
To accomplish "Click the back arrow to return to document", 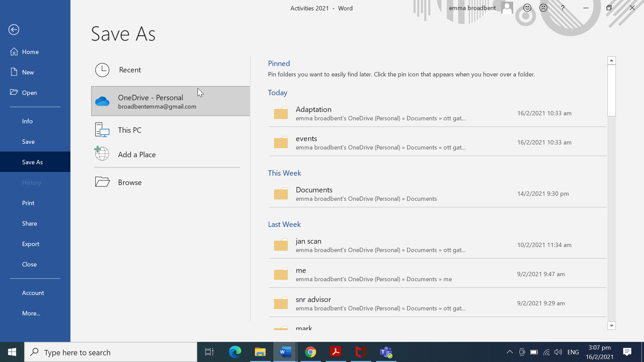I will (x=14, y=29).
